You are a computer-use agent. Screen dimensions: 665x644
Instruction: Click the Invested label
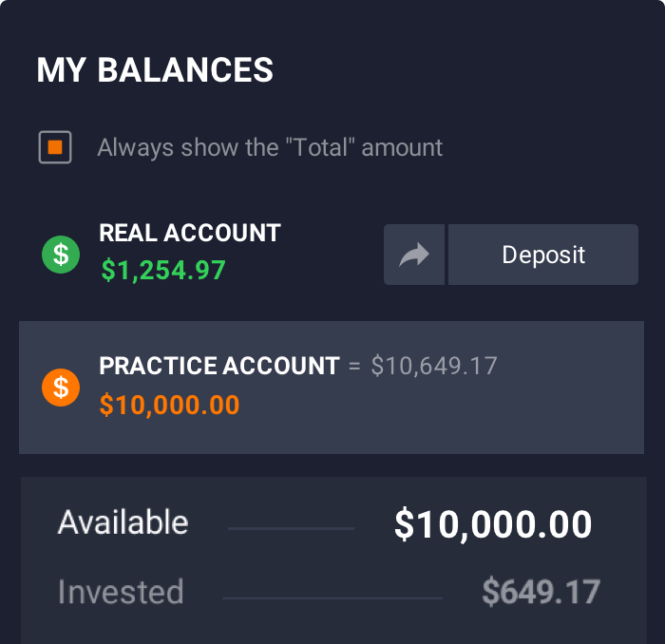pyautogui.click(x=121, y=592)
